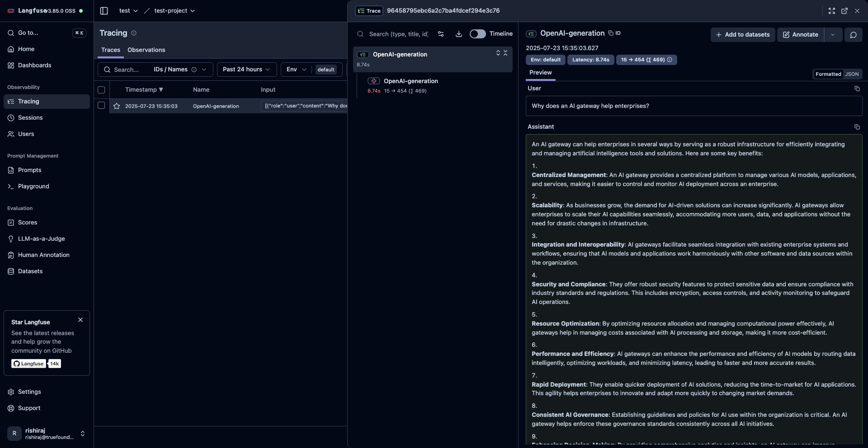The image size is (868, 448).
Task: Switch view to JSON
Action: coord(852,74)
